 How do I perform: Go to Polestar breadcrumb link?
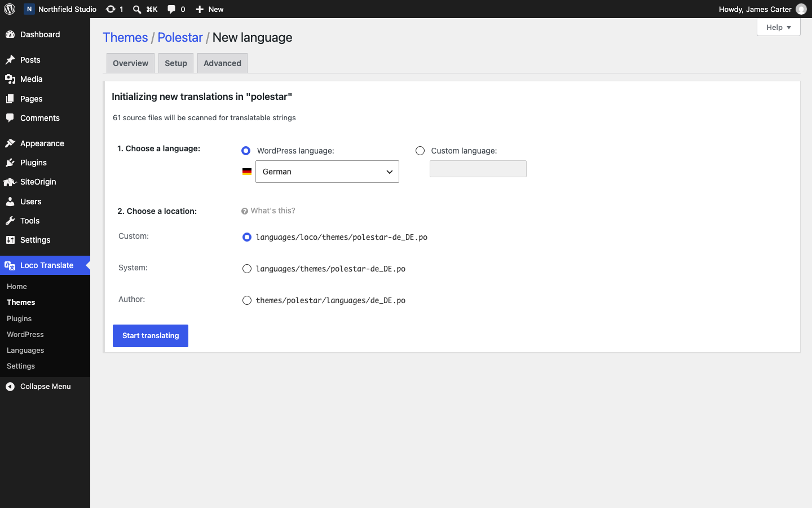click(x=180, y=37)
